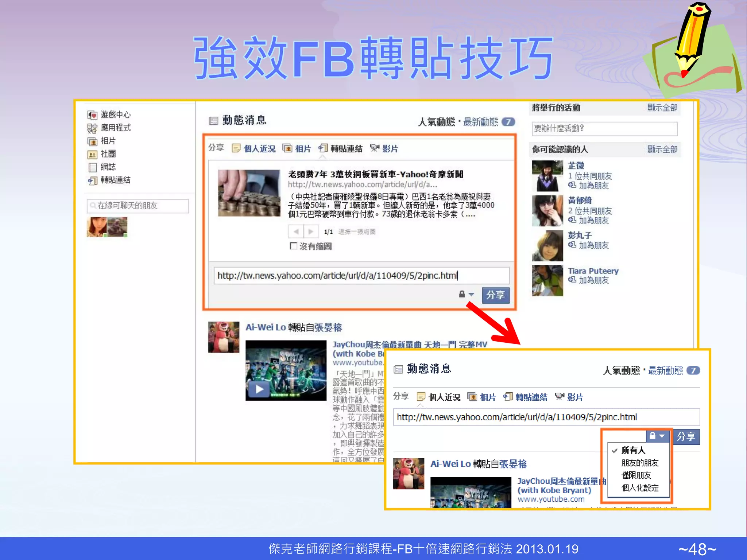Viewport: 747px width, 560px height.
Task: Choose 朋友的朋友 in the privacy menu
Action: (640, 463)
